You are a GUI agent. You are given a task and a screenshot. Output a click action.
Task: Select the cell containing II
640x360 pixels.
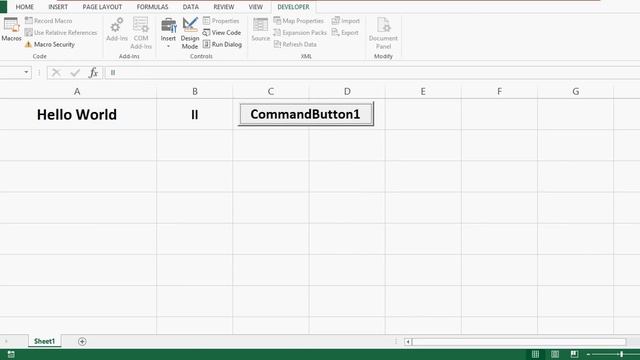195,115
